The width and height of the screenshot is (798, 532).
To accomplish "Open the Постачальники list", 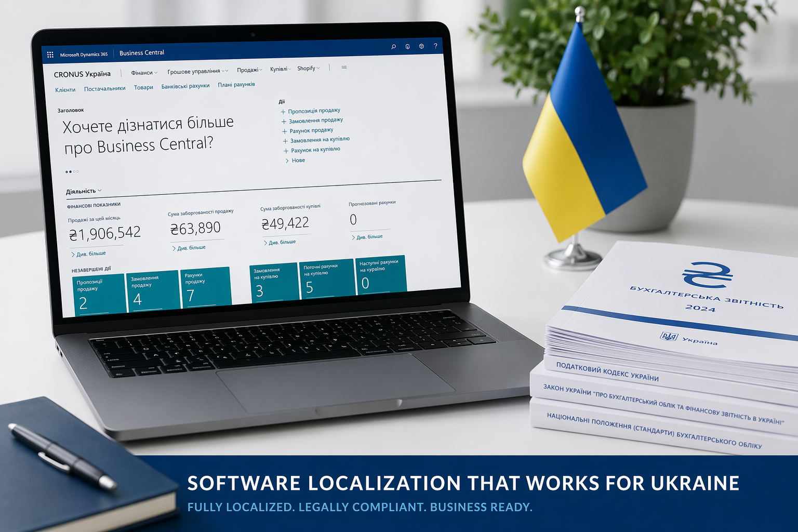I will [x=105, y=88].
